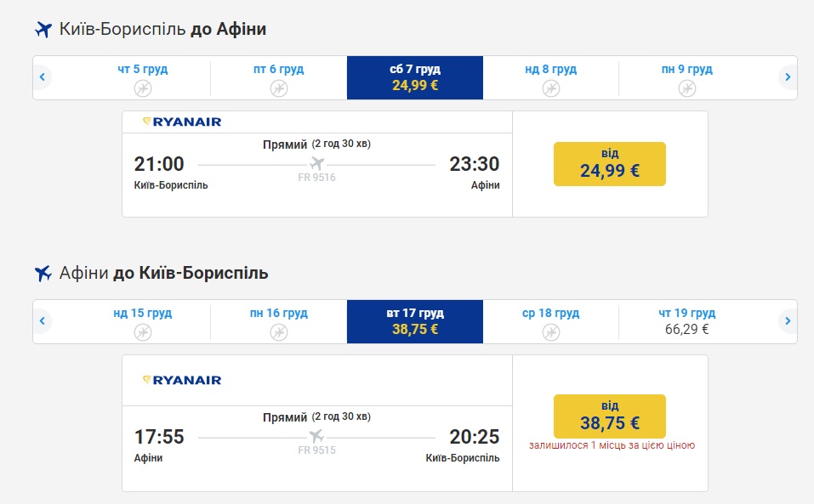Show earlier return dates with left arrow
The height and width of the screenshot is (504, 814).
(42, 321)
